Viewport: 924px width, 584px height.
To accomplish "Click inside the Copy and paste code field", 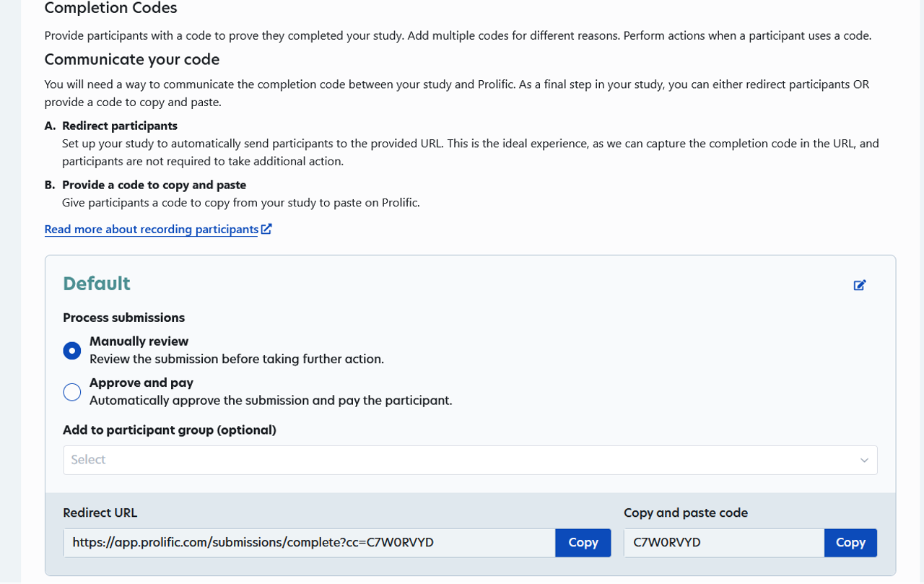I will click(x=723, y=543).
